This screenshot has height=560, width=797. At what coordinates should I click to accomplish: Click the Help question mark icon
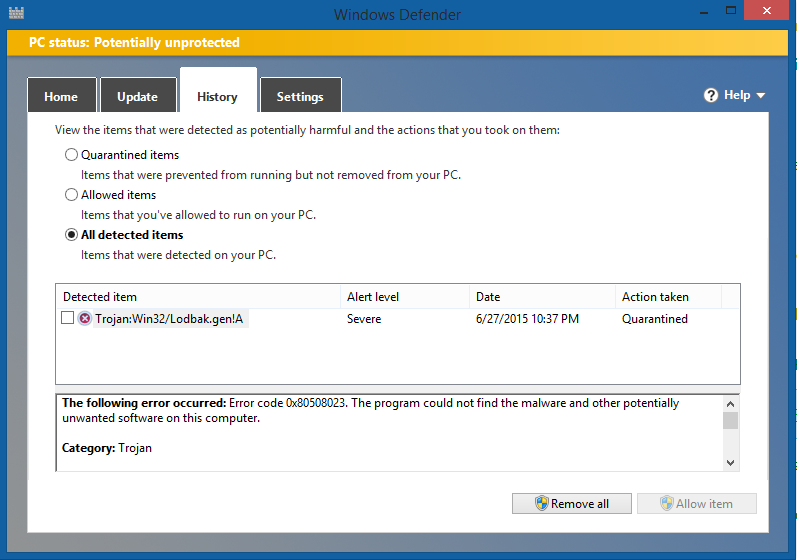[x=711, y=95]
